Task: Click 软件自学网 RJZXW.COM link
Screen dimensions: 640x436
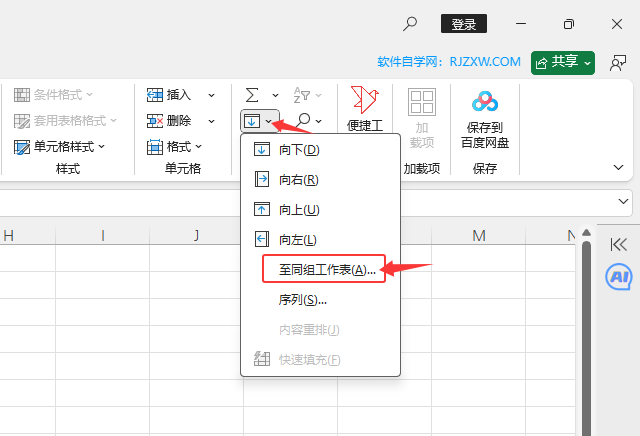Action: tap(449, 62)
